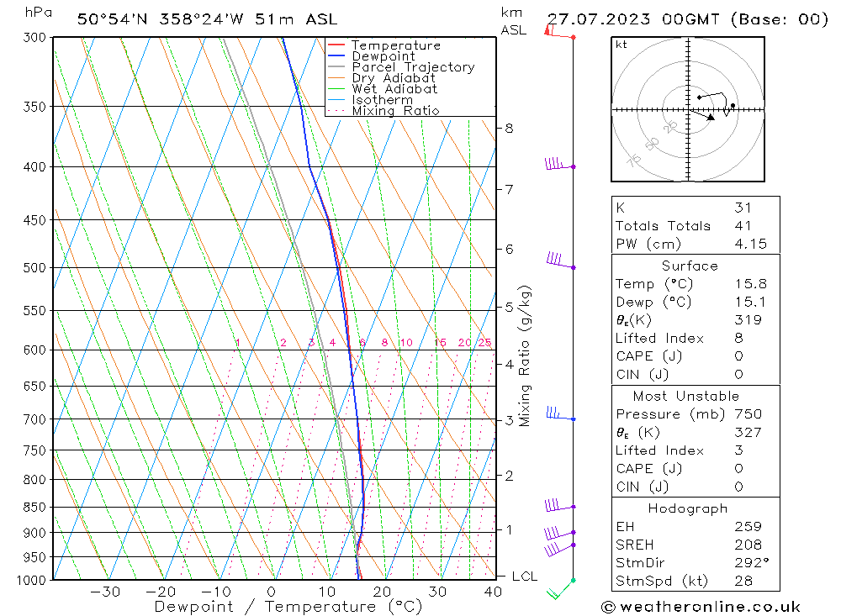Click the −30 temperature axis label

[x=105, y=592]
